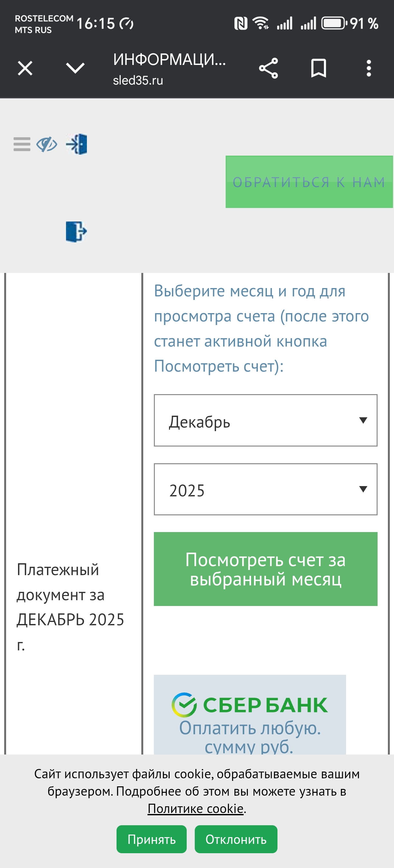Decline cookies with Отклонить button
The width and height of the screenshot is (394, 868).
click(236, 839)
